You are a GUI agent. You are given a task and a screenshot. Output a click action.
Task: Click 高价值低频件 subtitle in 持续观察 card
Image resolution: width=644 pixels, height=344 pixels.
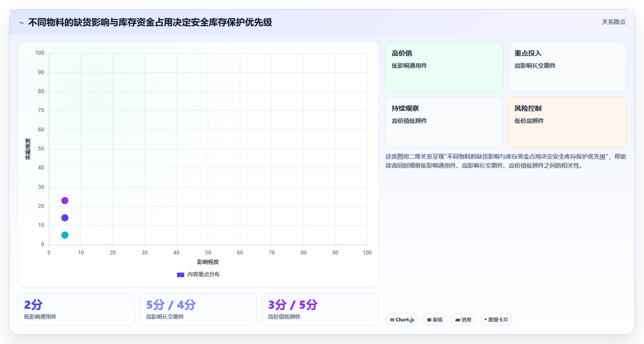pos(409,121)
